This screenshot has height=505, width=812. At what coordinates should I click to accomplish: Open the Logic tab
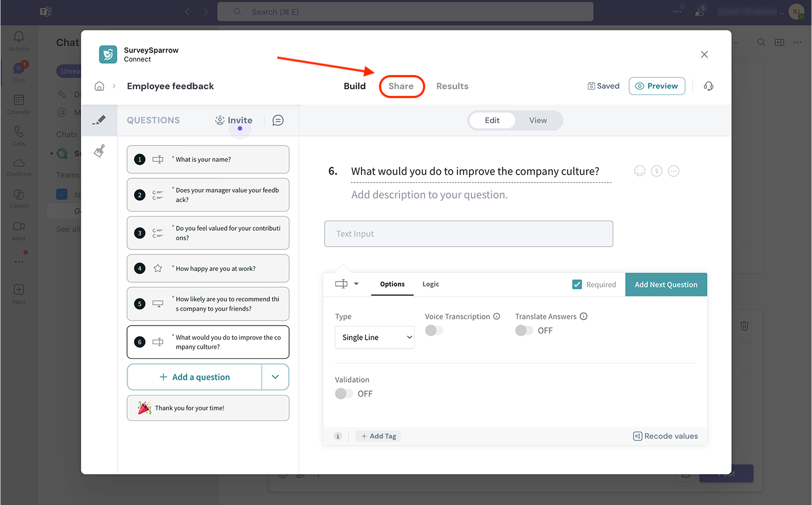coord(430,284)
